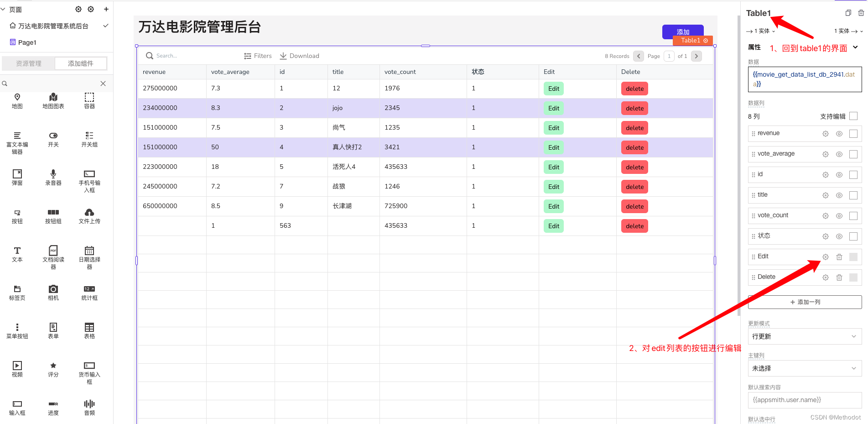Image resolution: width=868 pixels, height=424 pixels.
Task: Select the Currency Input (货币输入框) component
Action: pyautogui.click(x=89, y=373)
